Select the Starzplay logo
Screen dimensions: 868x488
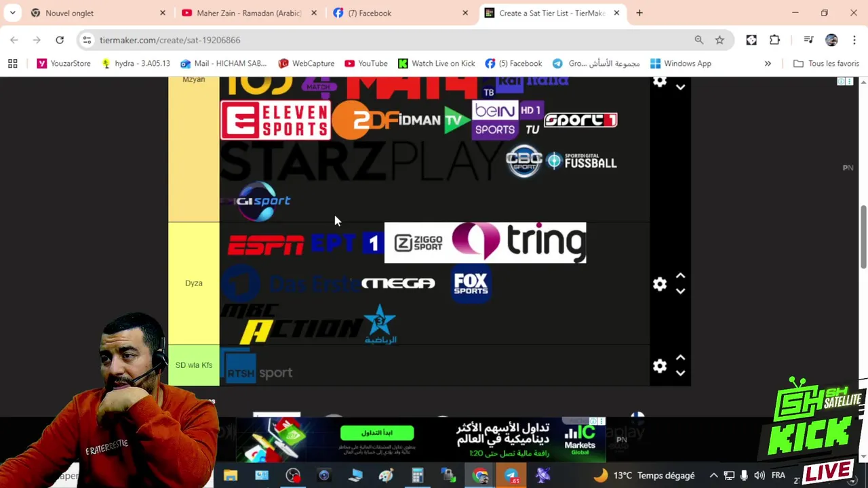362,161
